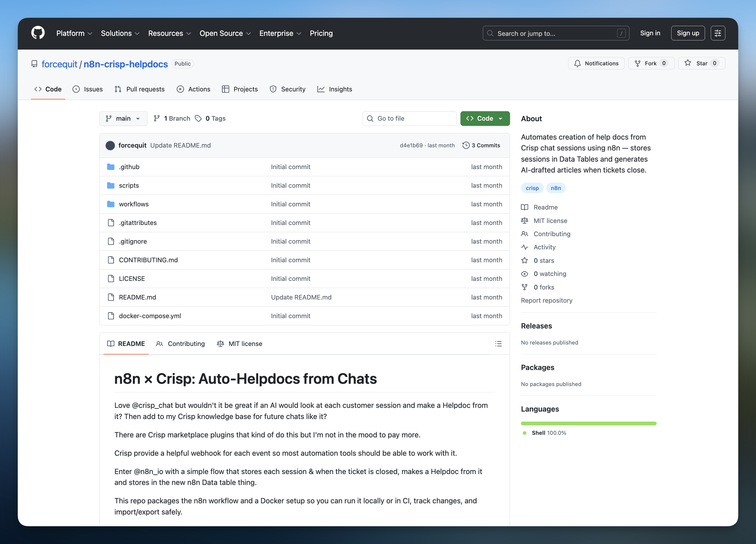Open the green Code dropdown arrow
Image resolution: width=756 pixels, height=544 pixels.
pos(501,118)
